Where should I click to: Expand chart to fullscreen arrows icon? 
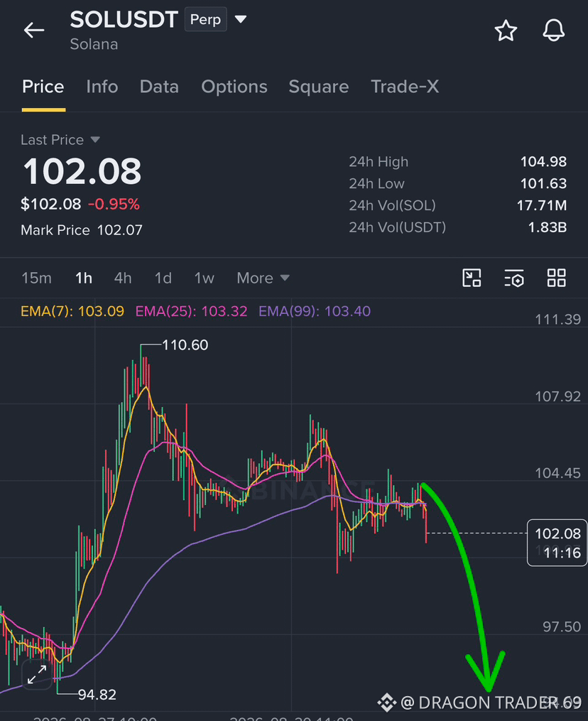(37, 675)
